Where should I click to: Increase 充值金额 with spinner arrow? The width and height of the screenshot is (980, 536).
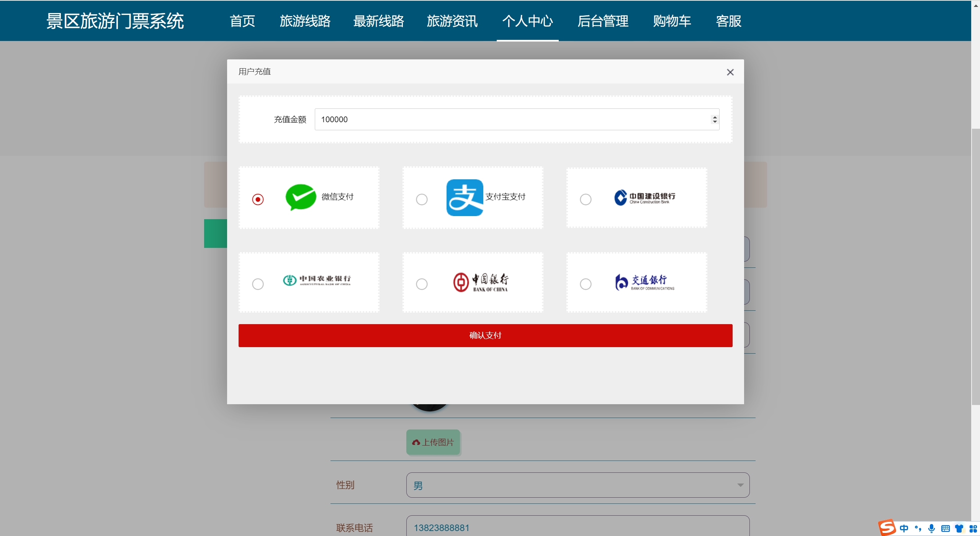(x=715, y=117)
